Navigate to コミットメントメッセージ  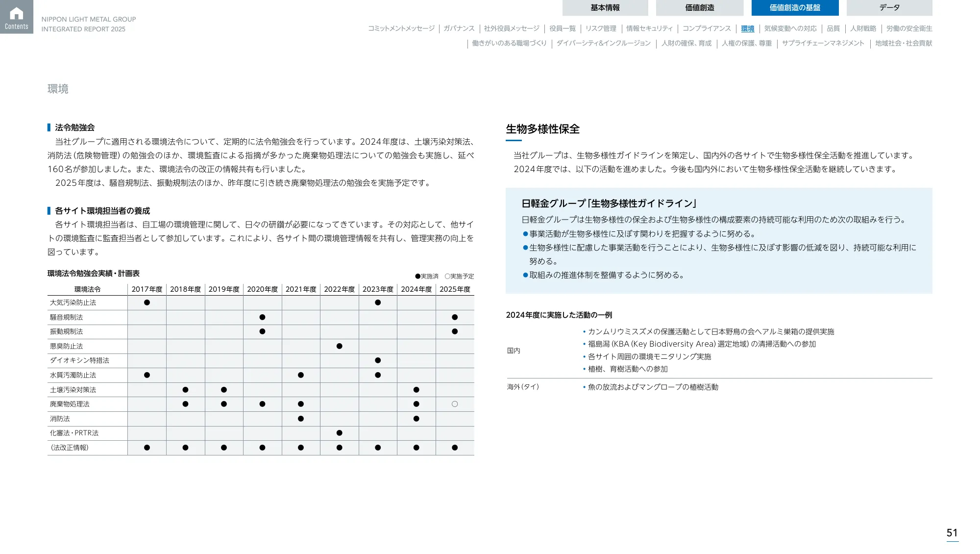click(x=401, y=28)
